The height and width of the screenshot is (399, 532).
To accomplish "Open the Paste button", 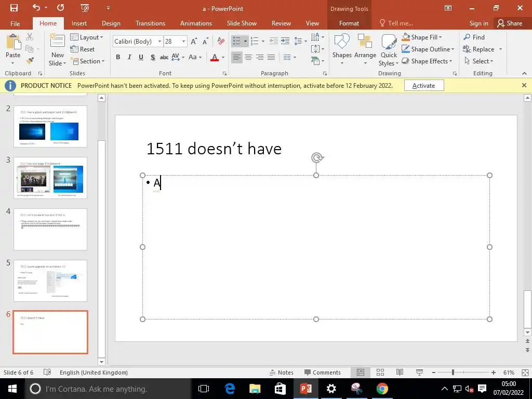I will [x=13, y=49].
